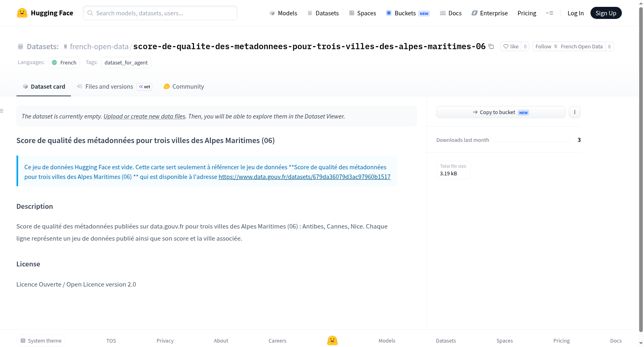
Task: Click the Description section heading
Action: (x=35, y=206)
